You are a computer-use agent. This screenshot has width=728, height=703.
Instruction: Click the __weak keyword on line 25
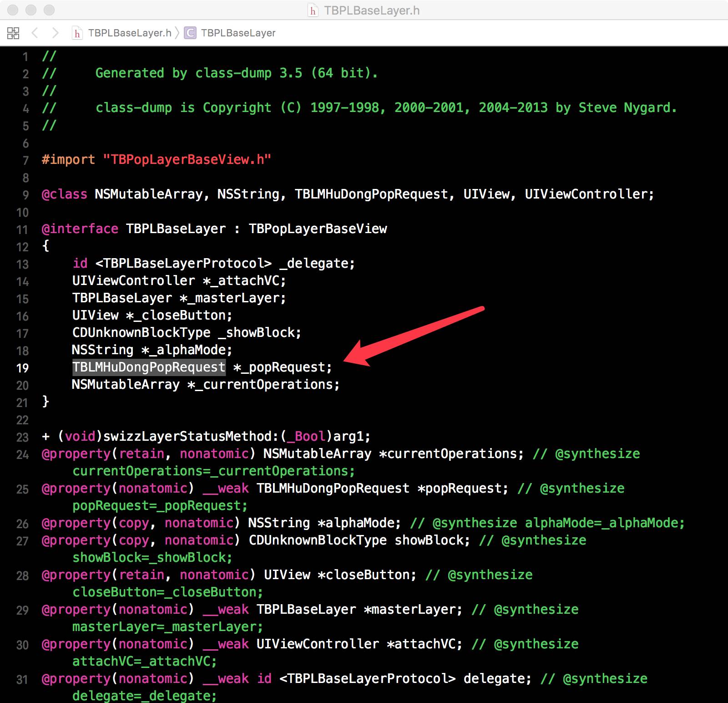click(x=226, y=488)
